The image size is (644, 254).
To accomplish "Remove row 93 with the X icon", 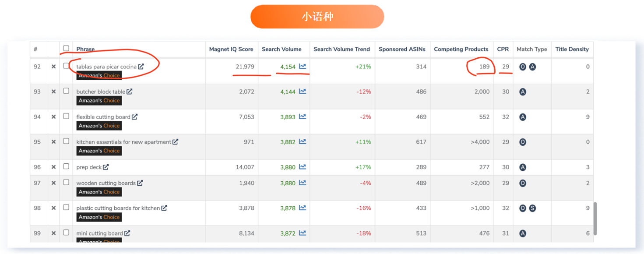I will [x=53, y=92].
